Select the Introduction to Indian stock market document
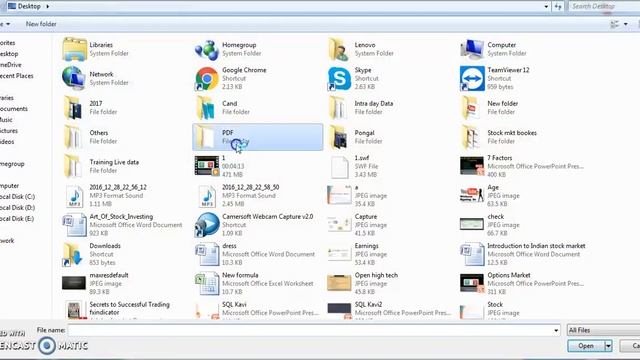Viewport: 640px width, 360px height. click(x=472, y=254)
